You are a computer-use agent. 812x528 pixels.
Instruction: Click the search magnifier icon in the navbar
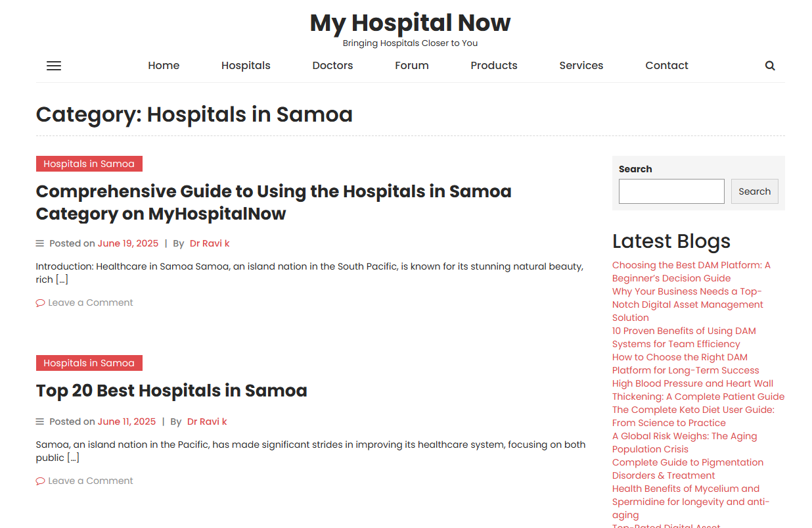(769, 66)
